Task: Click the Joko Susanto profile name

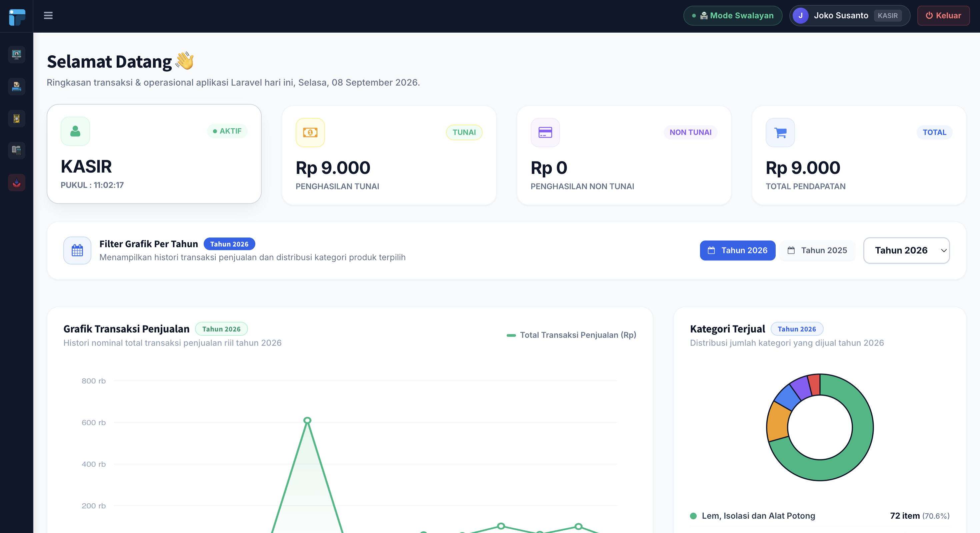Action: pyautogui.click(x=841, y=16)
